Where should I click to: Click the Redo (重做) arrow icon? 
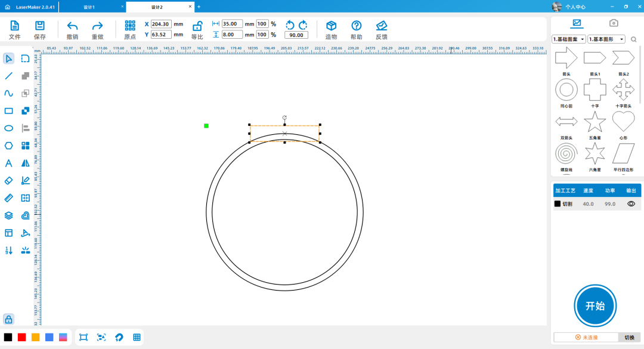click(97, 26)
